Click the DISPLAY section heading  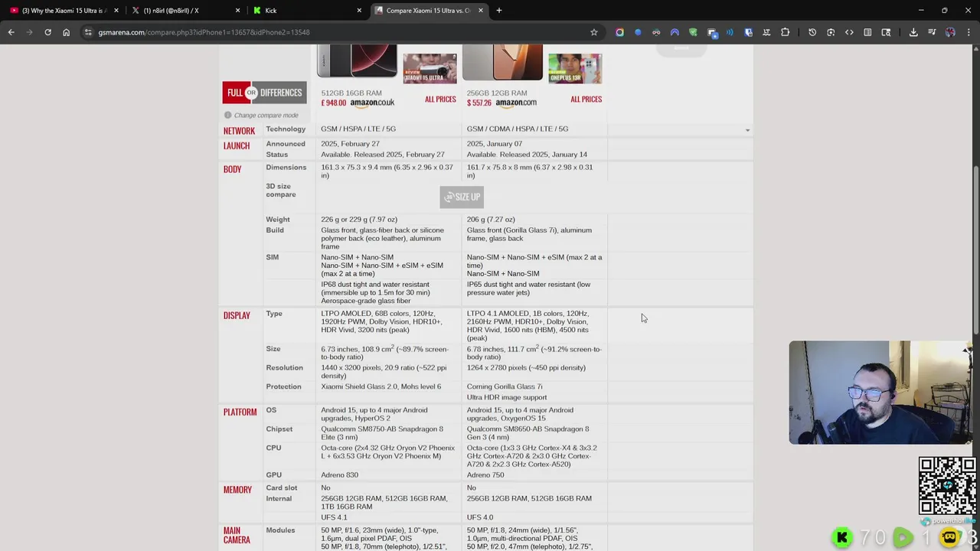coord(237,315)
